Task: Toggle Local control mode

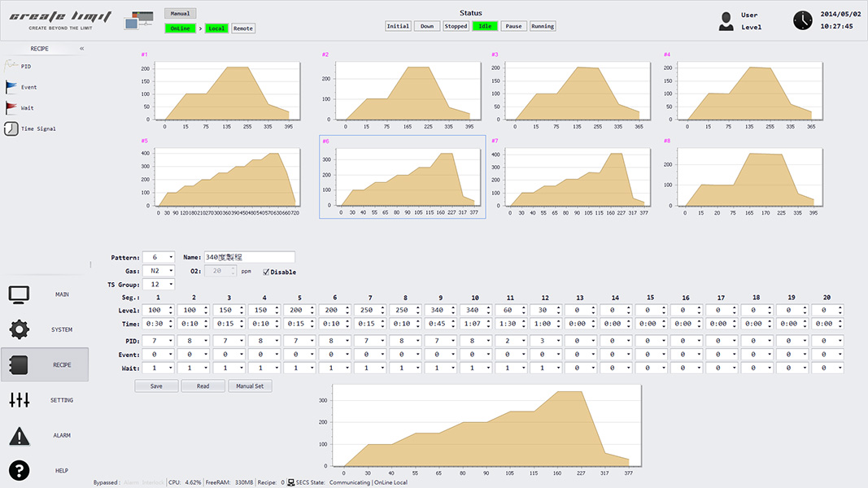Action: (216, 28)
